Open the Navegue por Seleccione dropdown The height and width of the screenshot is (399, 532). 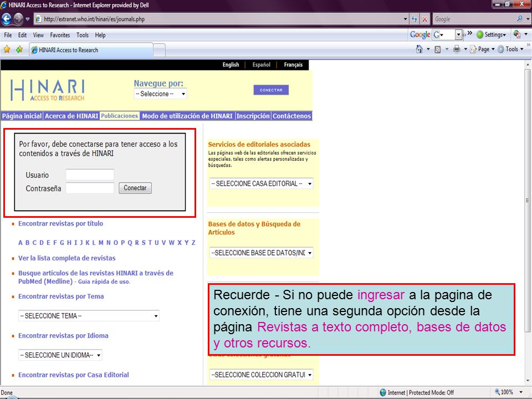pos(160,94)
